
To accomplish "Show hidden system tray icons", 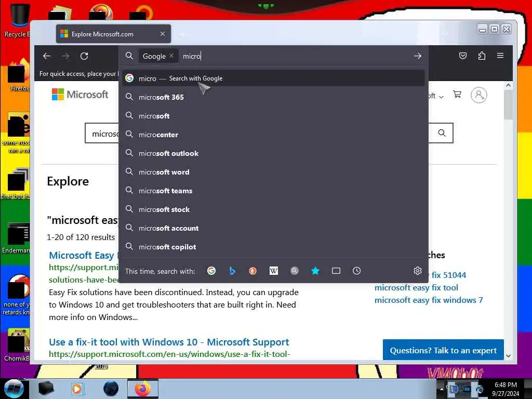I will [x=442, y=389].
